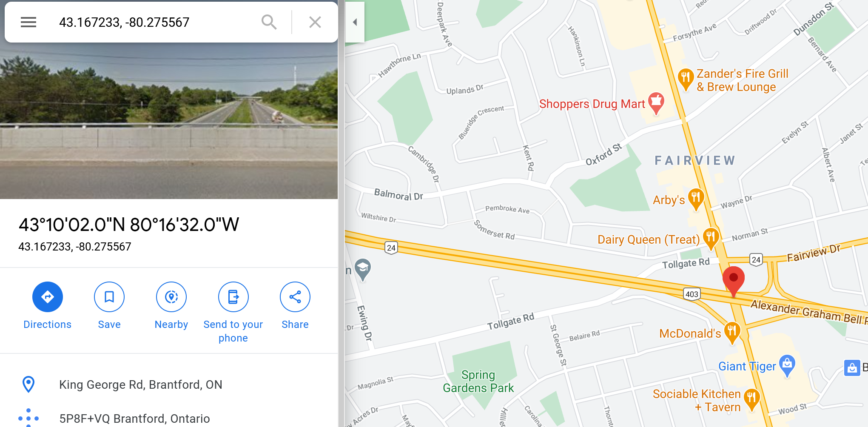This screenshot has width=868, height=427.
Task: Open the Street View photo thumbnail
Action: (x=169, y=121)
